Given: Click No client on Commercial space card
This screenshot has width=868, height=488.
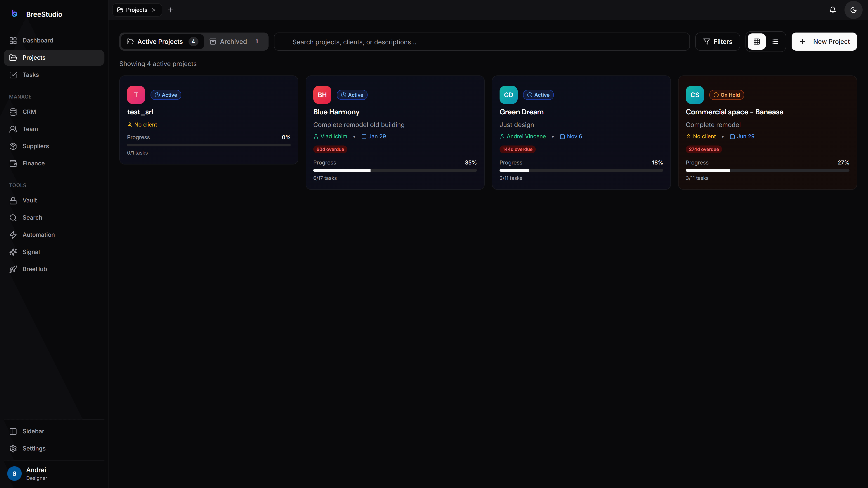Looking at the screenshot, I should [x=701, y=136].
